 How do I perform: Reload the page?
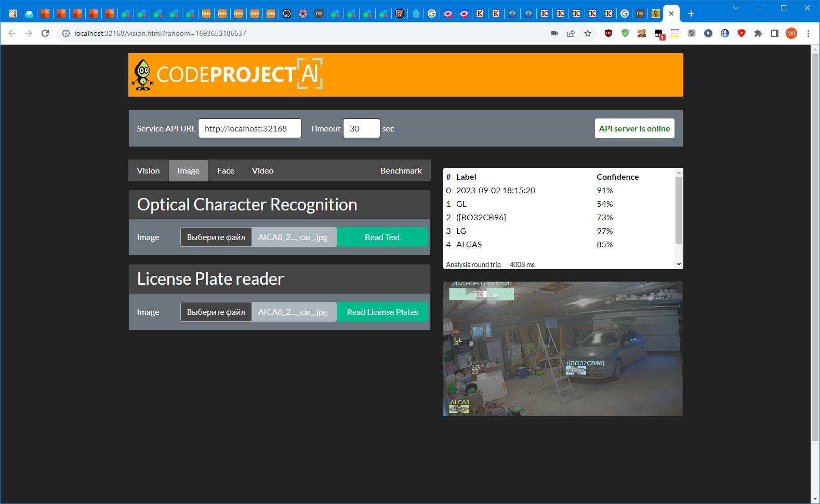tap(45, 33)
